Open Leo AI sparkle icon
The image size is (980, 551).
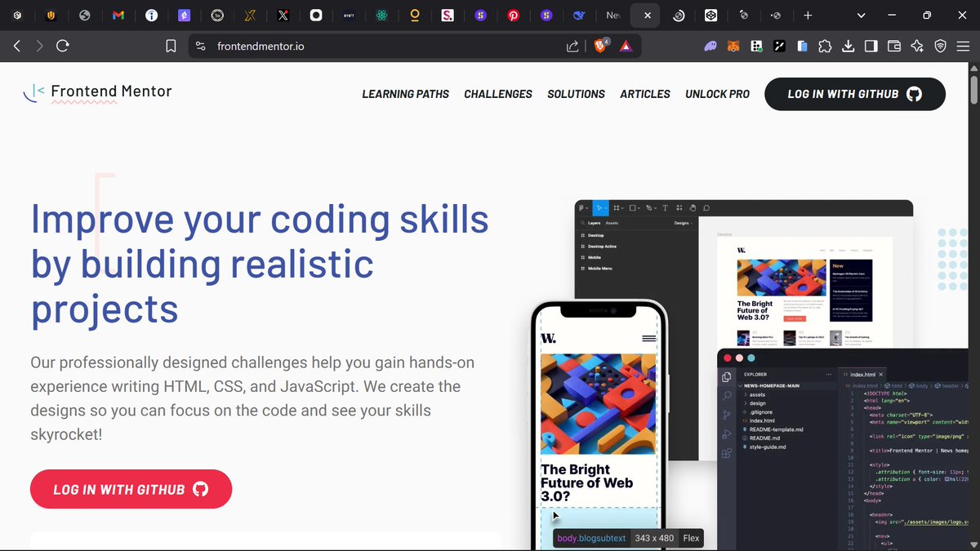point(917,47)
